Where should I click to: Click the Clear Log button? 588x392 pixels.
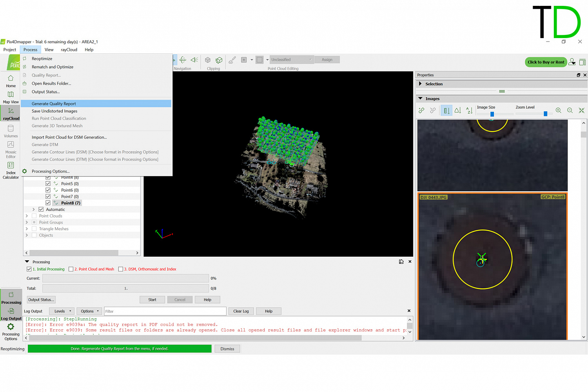(x=241, y=311)
